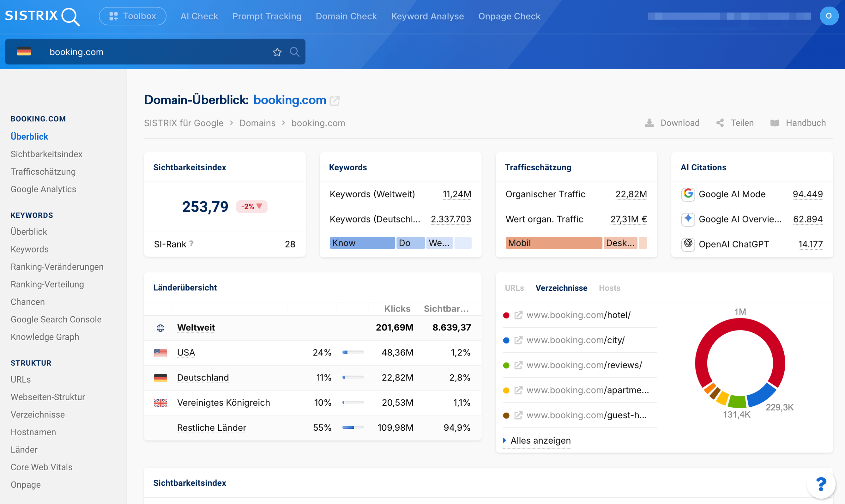Open Keyword Analyse in top navigation
Screen dimensions: 845x504
coord(427,16)
